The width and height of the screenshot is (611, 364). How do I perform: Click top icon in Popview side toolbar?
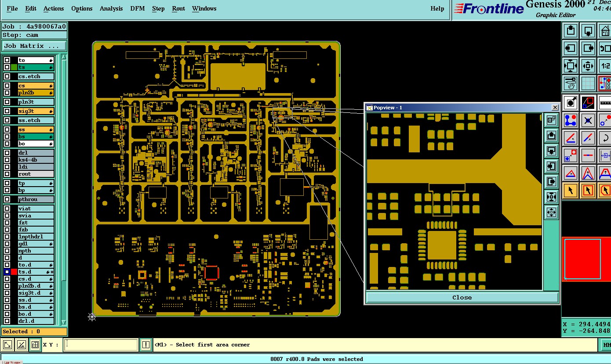tap(551, 120)
